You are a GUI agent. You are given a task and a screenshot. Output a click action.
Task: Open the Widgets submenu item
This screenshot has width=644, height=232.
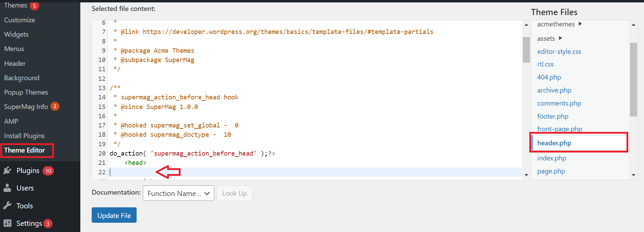tap(16, 34)
